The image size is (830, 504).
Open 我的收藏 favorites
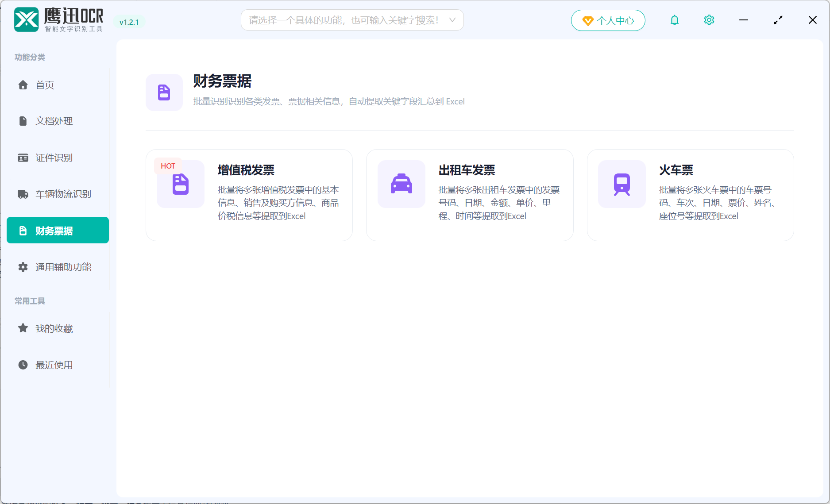click(x=58, y=328)
